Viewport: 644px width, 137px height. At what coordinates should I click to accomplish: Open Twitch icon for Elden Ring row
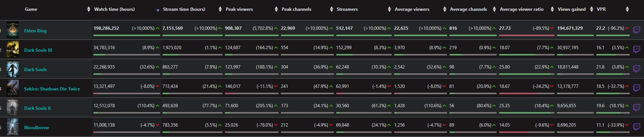click(x=637, y=30)
